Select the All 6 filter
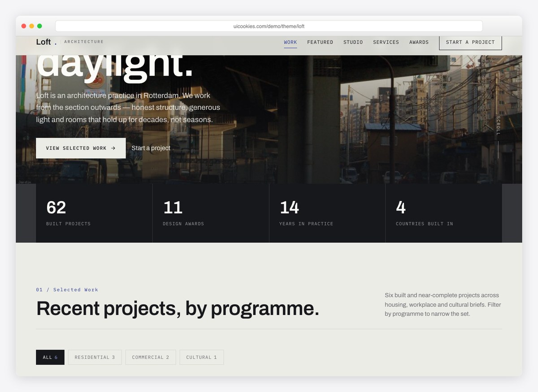This screenshot has width=538, height=392. [50, 358]
